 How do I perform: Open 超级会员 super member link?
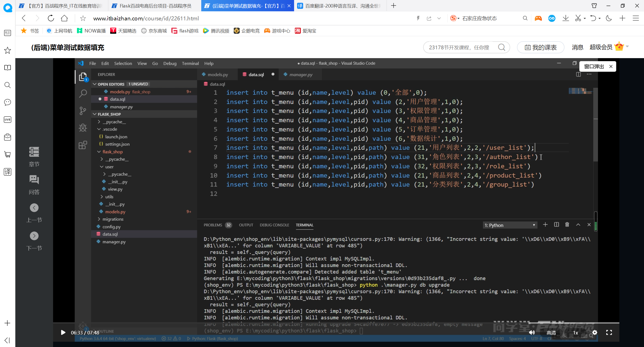pos(601,47)
